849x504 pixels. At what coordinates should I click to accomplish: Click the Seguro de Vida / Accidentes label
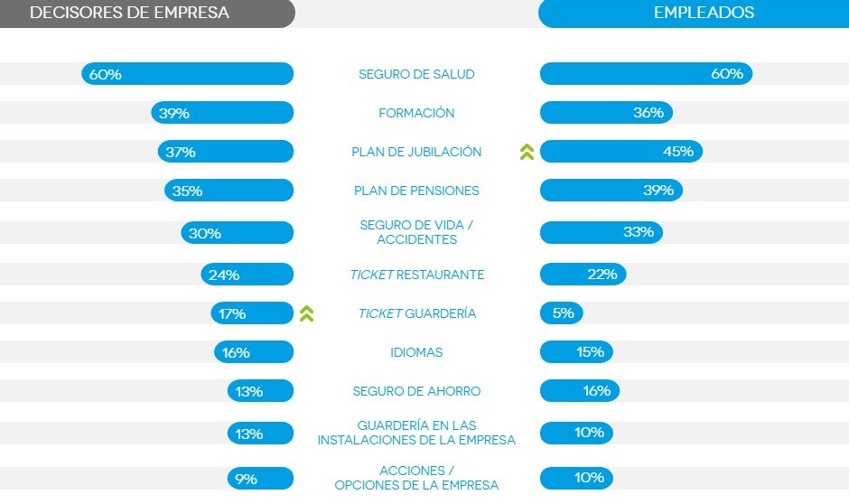pos(416,232)
